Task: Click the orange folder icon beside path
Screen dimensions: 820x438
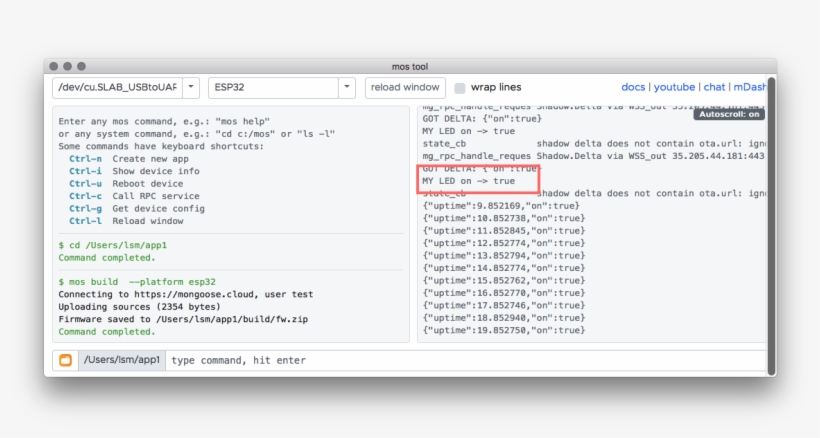Action: tap(65, 360)
